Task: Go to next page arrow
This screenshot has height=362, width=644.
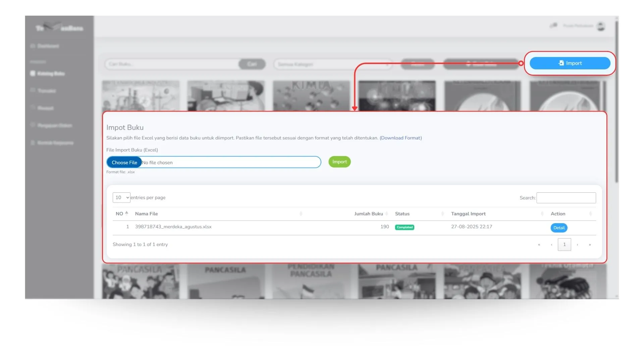Action: click(x=577, y=244)
